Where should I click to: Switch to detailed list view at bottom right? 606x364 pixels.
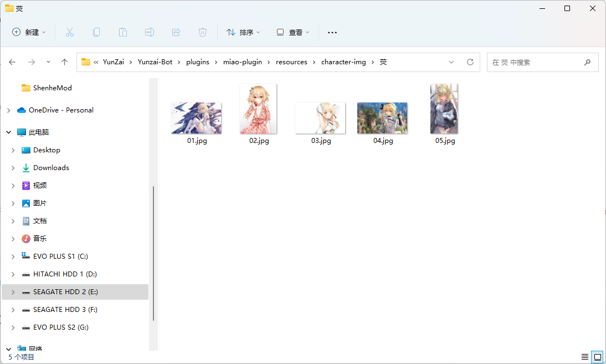584,357
